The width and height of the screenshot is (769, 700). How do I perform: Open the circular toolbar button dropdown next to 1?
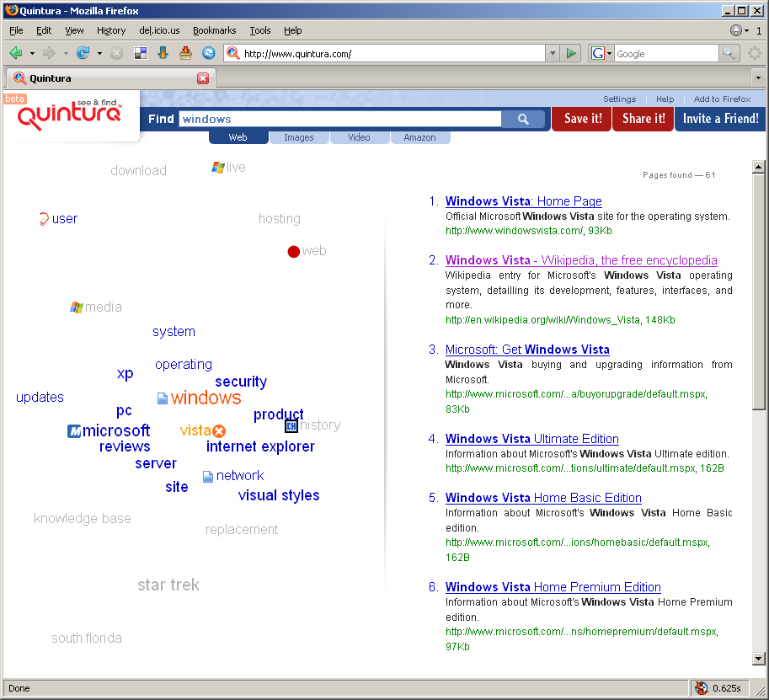pos(747,30)
